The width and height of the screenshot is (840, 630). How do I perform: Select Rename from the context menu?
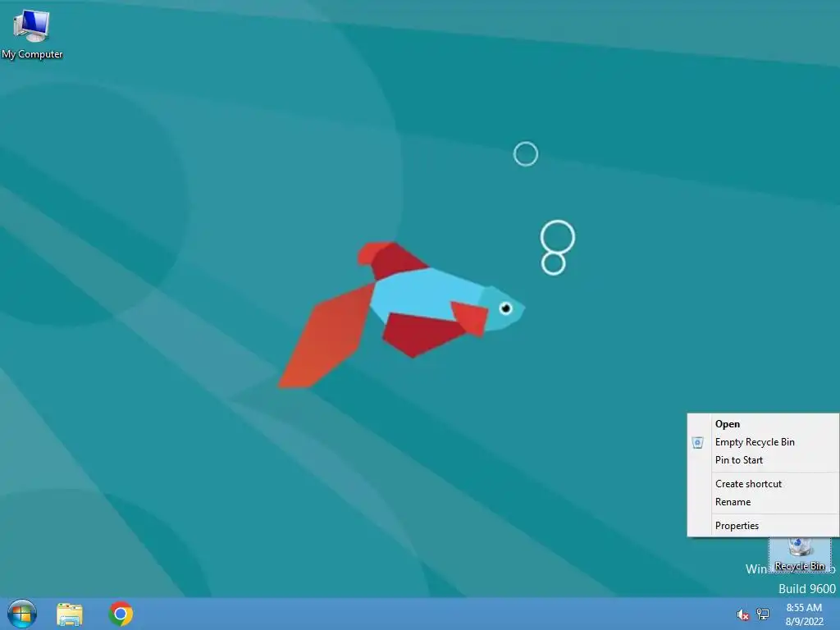(763, 502)
